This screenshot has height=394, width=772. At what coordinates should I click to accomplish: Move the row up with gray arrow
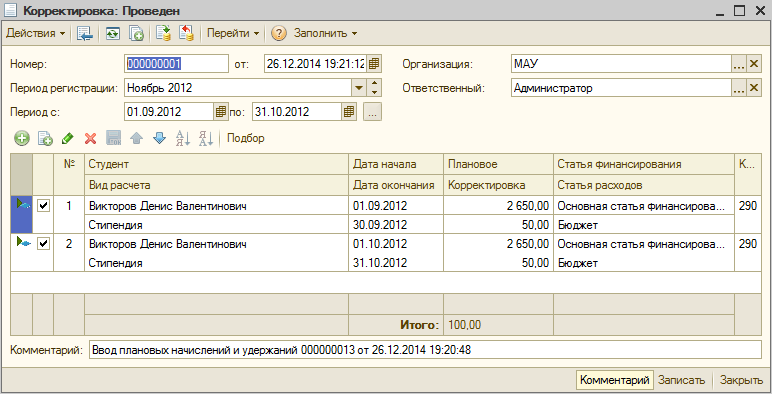136,138
